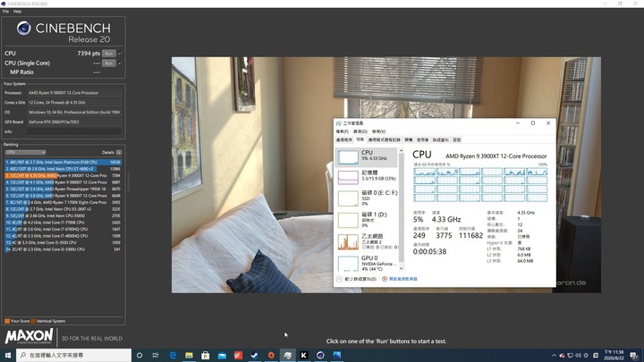
Task: Select ranking row Intel Xeon X5650
Action: tap(63, 216)
